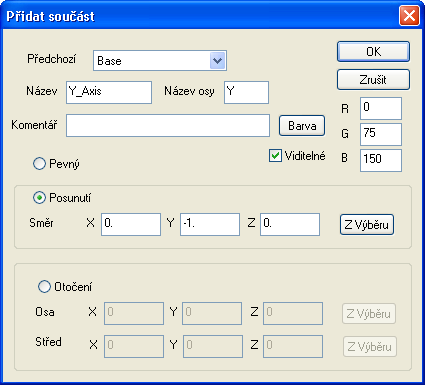This screenshot has width=425, height=385.
Task: Open the Barva color picker button
Action: pos(302,126)
